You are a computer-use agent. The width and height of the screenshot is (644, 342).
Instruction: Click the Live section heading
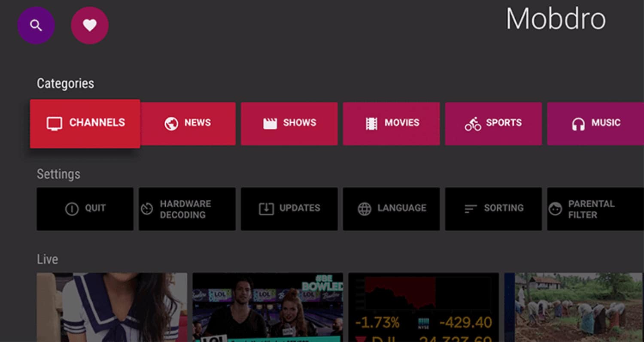pos(47,259)
